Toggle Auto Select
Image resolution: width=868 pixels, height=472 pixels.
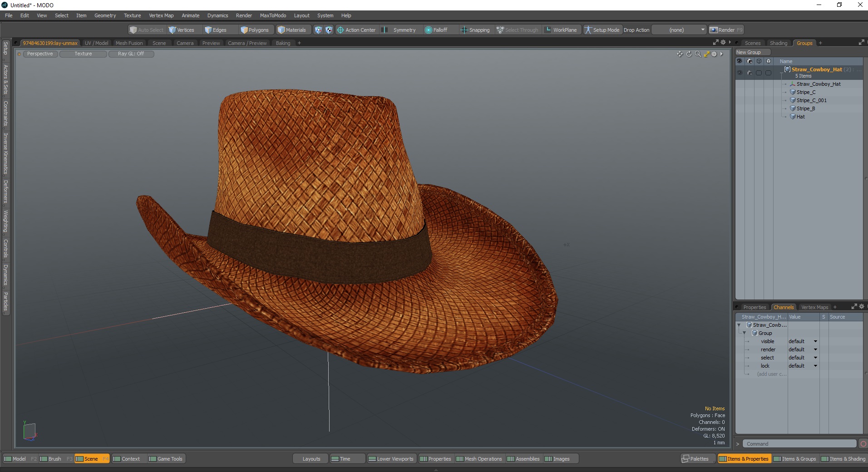tap(146, 30)
